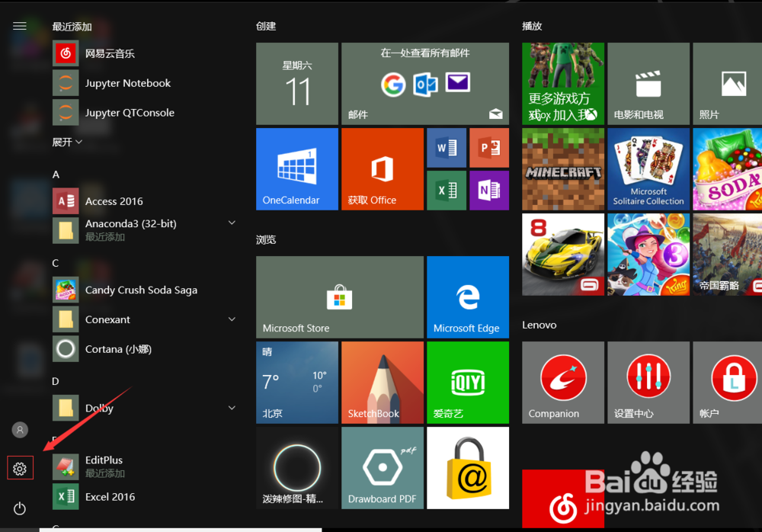The height and width of the screenshot is (532, 762).
Task: Start Excel 2016 from app list
Action: pyautogui.click(x=110, y=496)
